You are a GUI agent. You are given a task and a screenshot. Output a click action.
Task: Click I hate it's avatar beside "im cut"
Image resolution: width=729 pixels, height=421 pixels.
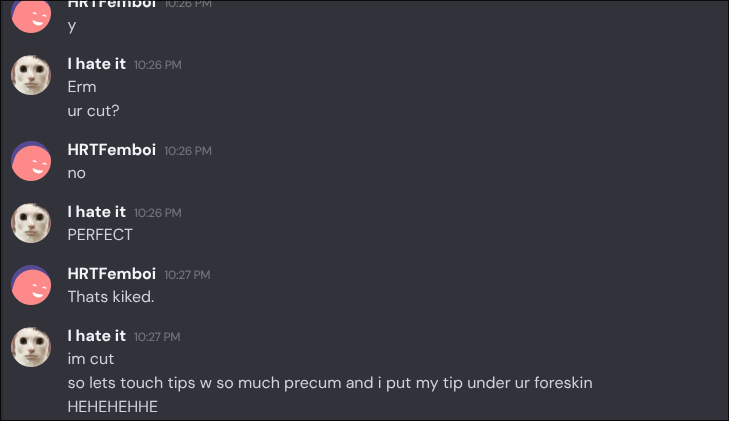31,346
